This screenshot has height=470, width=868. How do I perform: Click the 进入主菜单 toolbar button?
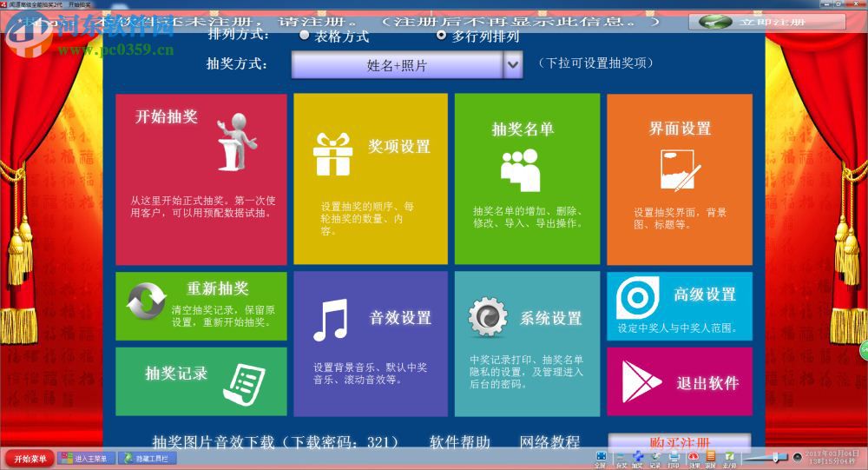[x=86, y=459]
